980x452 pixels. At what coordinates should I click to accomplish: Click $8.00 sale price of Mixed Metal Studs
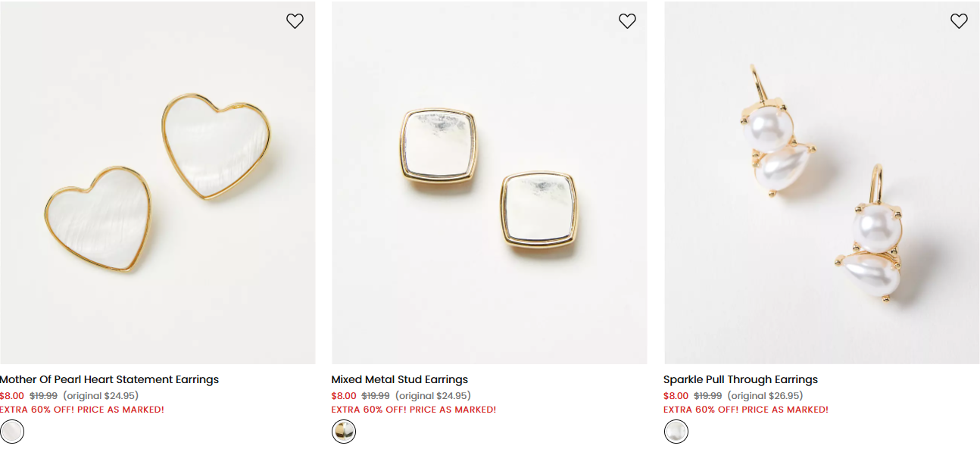(x=344, y=395)
